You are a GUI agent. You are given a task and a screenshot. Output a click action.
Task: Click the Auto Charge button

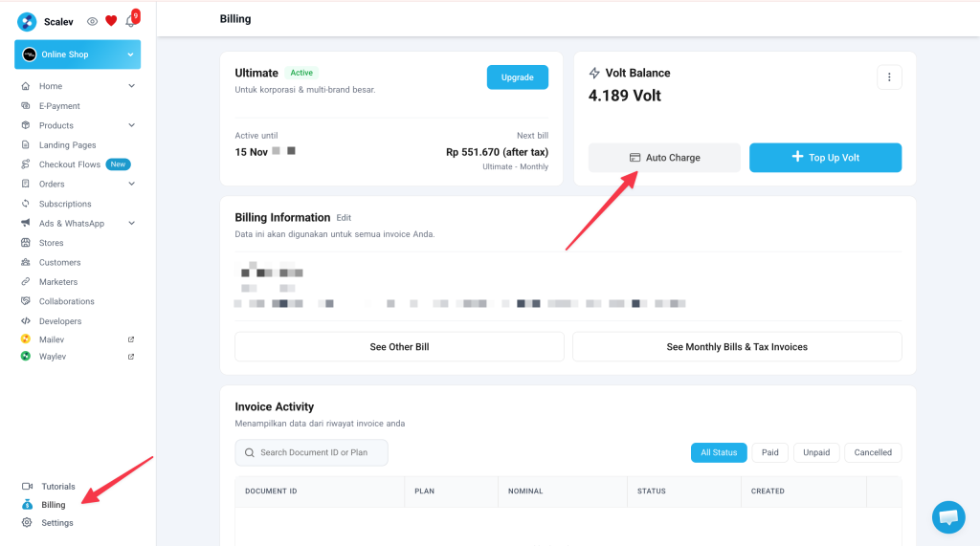(664, 158)
